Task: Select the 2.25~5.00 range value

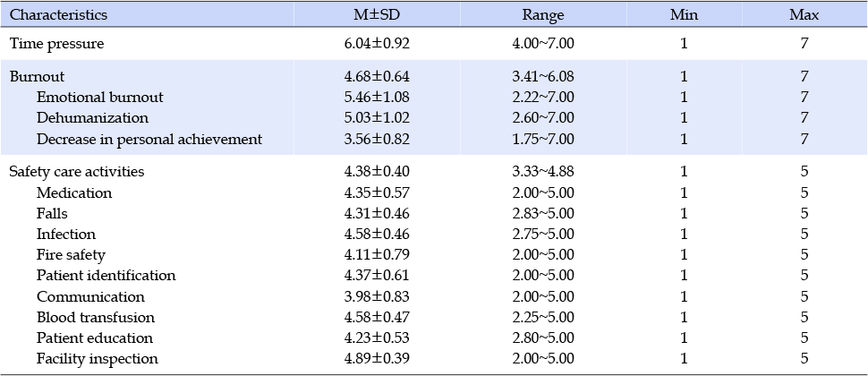Action: [543, 317]
